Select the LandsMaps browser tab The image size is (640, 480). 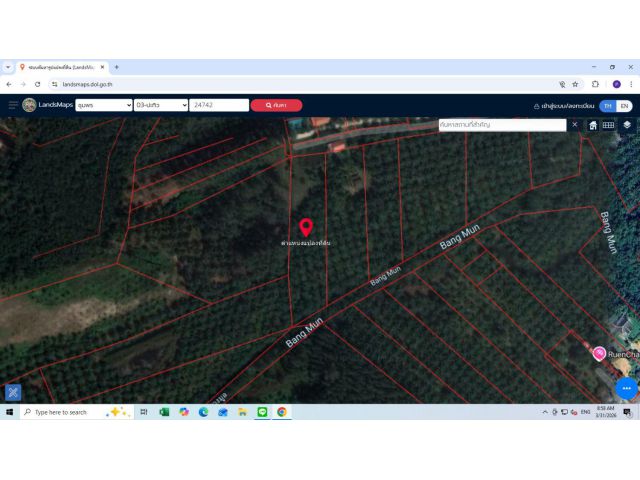pos(63,67)
